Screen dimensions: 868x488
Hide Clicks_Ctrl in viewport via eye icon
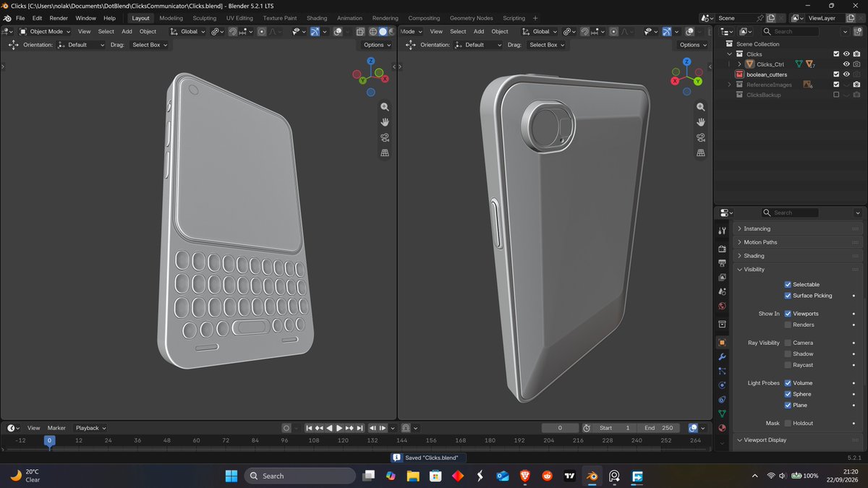tap(846, 64)
